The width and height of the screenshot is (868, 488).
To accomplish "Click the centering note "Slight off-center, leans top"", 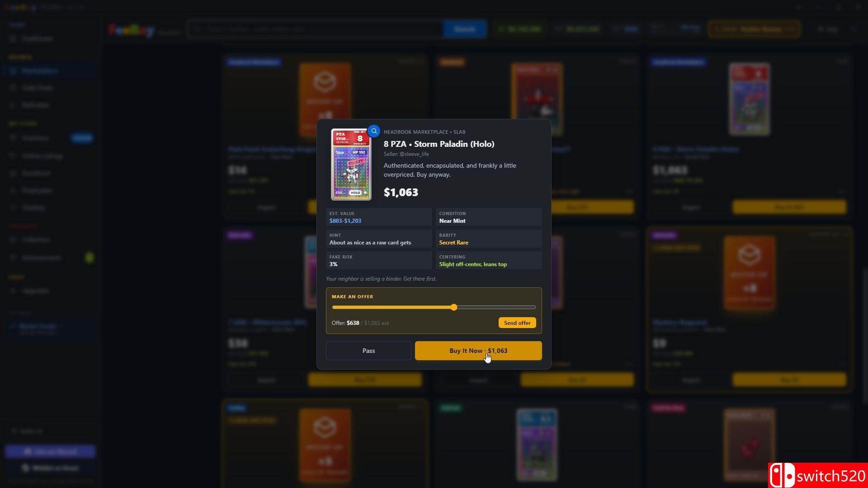I will point(473,264).
